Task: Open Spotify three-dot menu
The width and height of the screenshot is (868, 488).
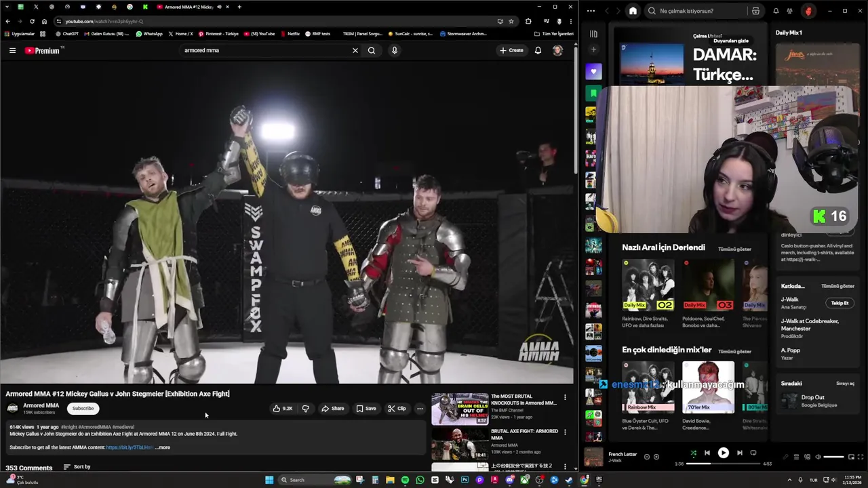Action: point(591,11)
